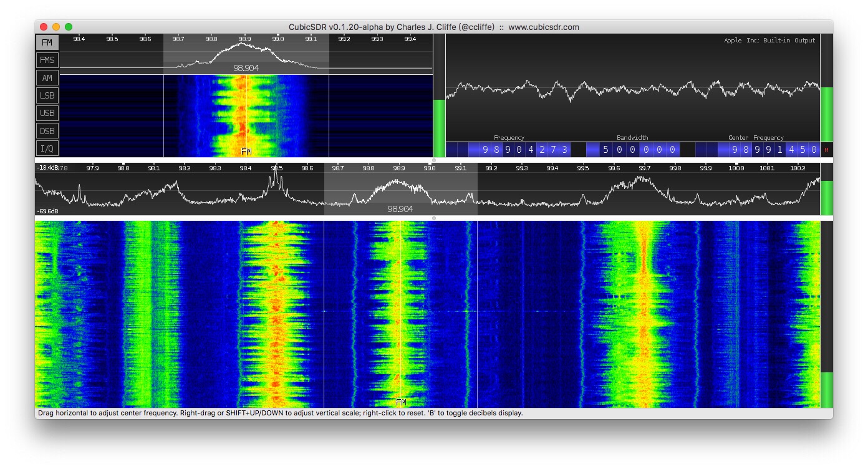Click the 98.904 label in main spectrum

pyautogui.click(x=400, y=210)
